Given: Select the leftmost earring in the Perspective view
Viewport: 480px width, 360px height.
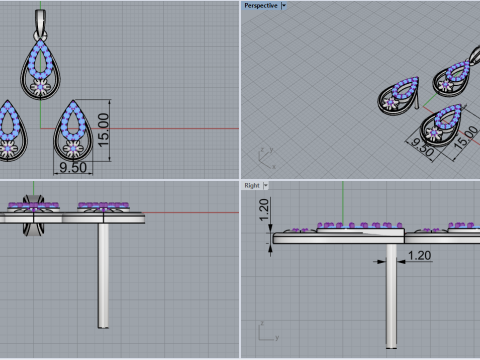Looking at the screenshot, I should [x=399, y=97].
